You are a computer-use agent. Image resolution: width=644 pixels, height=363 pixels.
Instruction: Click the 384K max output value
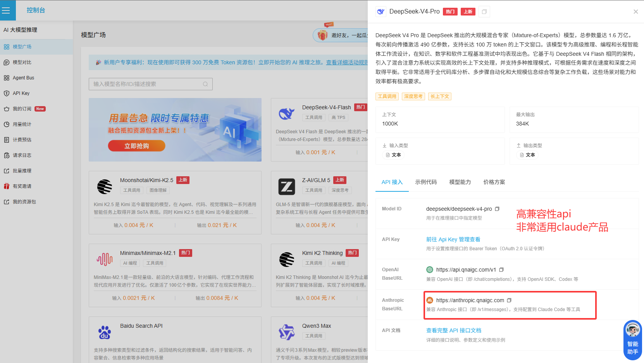[x=522, y=124]
